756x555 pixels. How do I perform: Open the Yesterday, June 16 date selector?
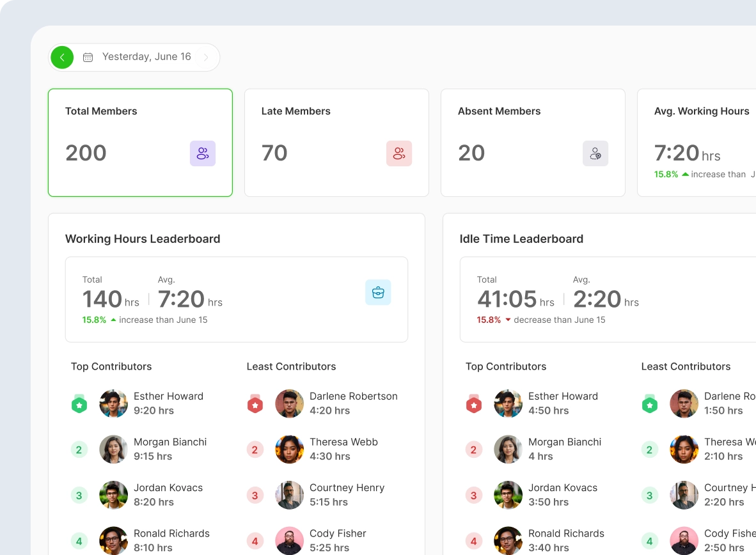[x=146, y=57]
